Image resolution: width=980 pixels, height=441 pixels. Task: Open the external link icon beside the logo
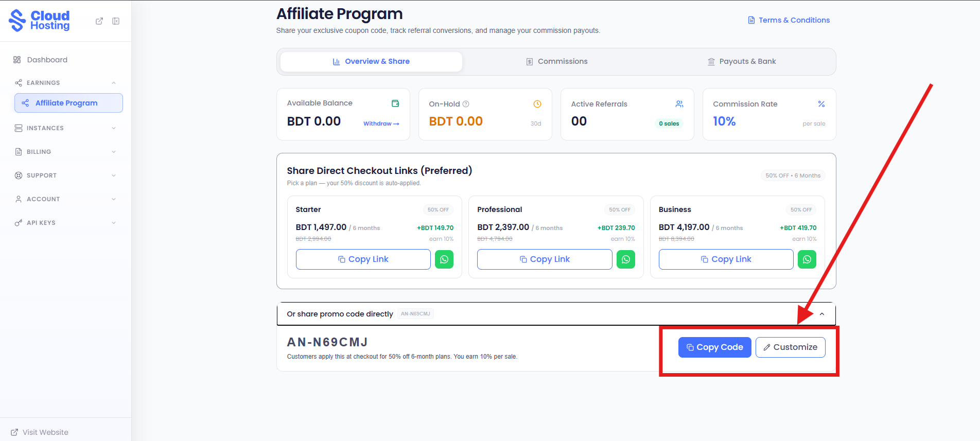pyautogui.click(x=99, y=21)
